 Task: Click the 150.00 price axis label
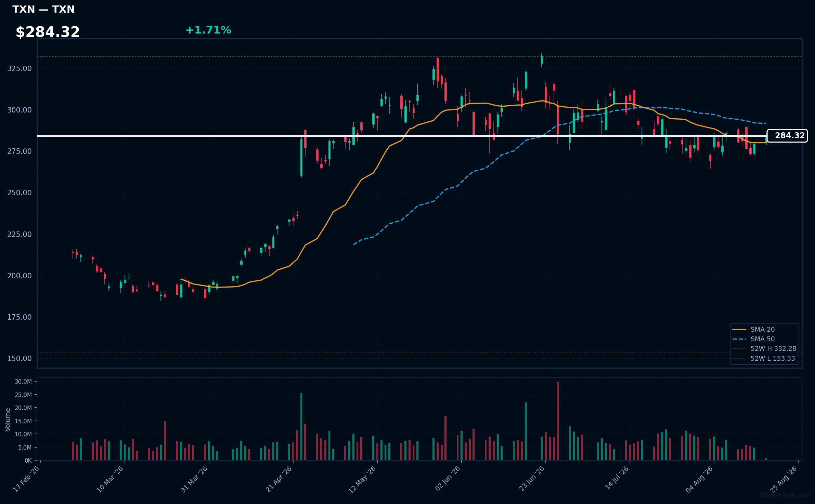(20, 358)
